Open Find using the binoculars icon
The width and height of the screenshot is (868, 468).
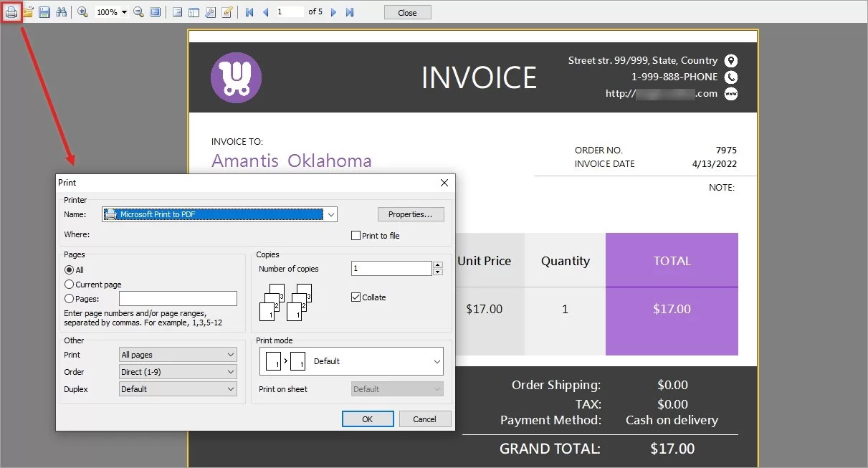click(x=61, y=11)
